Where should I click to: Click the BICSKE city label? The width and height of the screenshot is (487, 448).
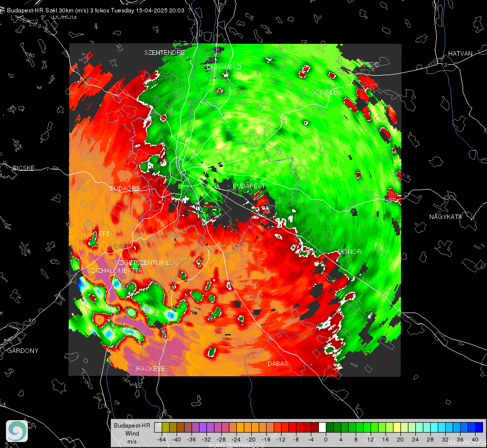[x=24, y=168]
